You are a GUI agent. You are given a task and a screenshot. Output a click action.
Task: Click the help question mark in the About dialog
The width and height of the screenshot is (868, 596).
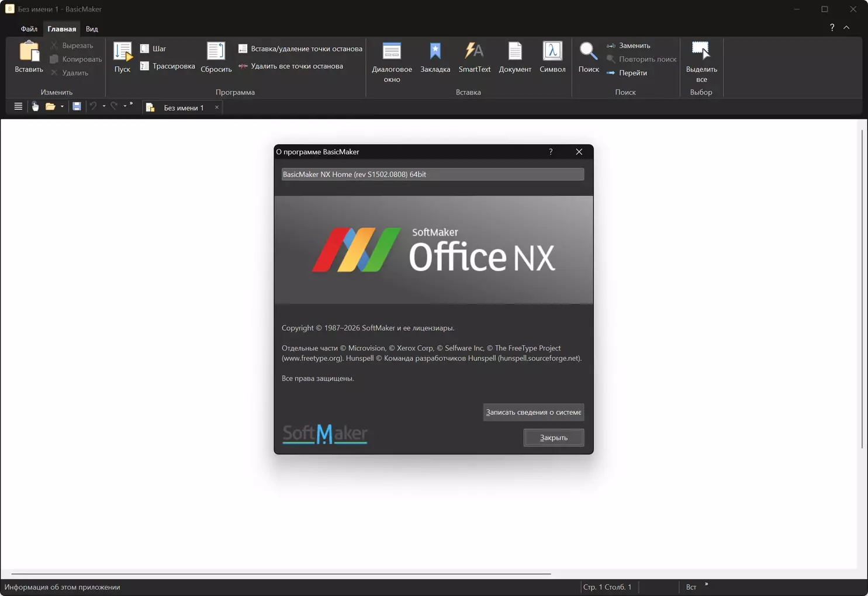click(x=551, y=152)
